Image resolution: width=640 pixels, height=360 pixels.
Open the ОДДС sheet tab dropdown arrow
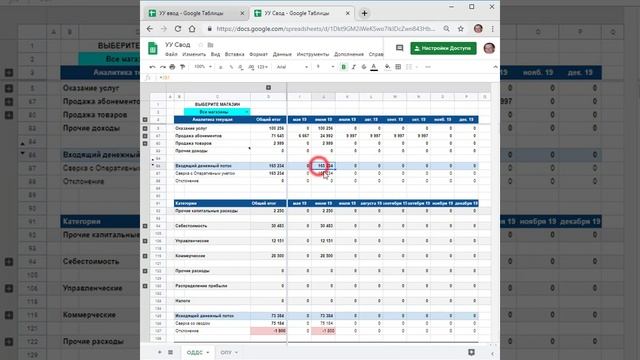pos(208,353)
